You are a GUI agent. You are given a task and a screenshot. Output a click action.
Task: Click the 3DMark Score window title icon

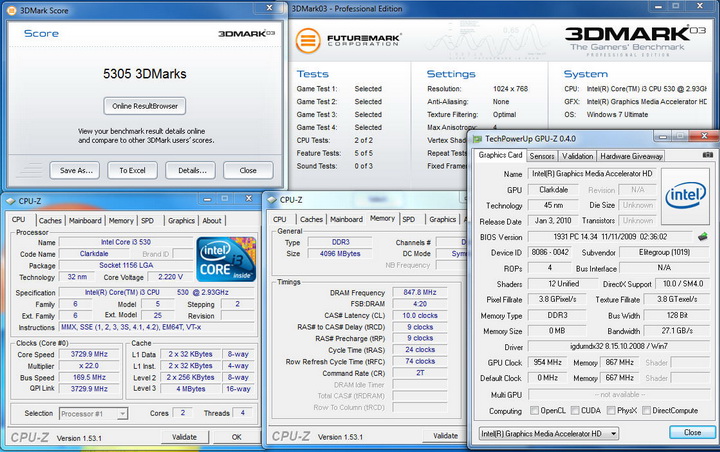click(11, 10)
